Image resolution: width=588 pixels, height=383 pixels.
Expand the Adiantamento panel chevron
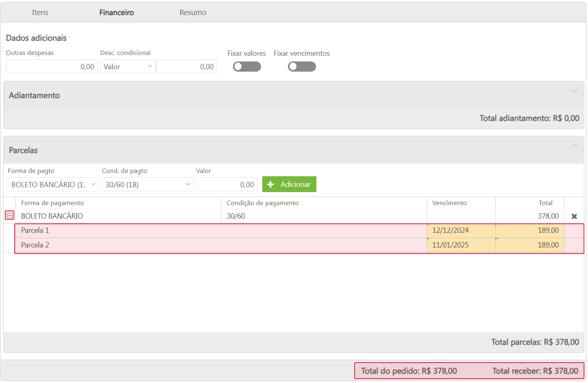click(x=575, y=91)
